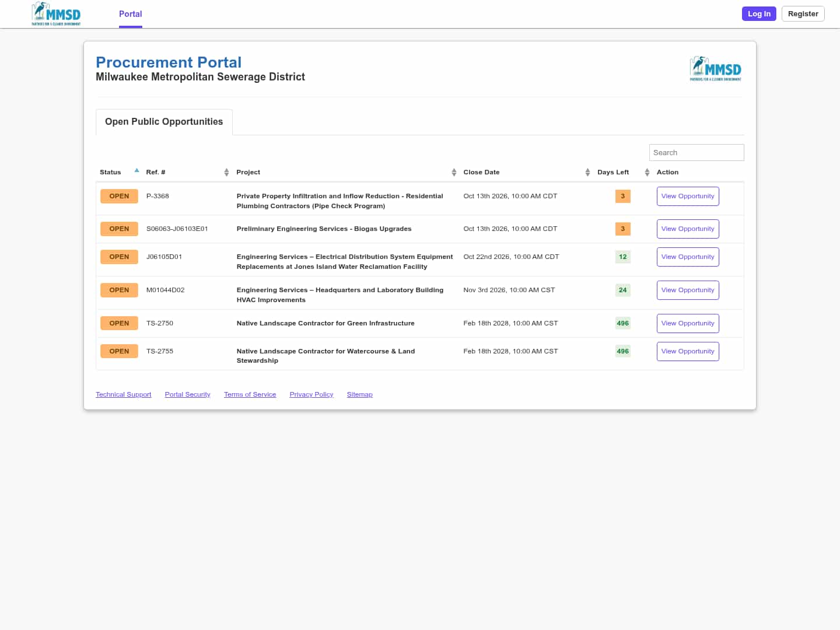View Opportunity for P-3368
Viewport: 840px width, 630px height.
point(688,197)
